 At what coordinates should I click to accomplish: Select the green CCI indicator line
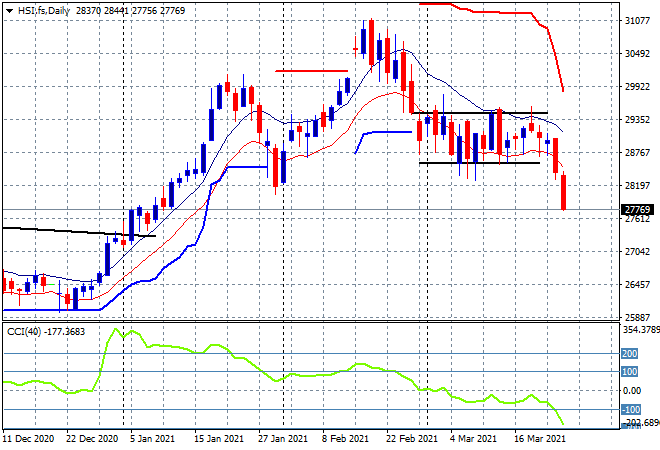(283, 376)
